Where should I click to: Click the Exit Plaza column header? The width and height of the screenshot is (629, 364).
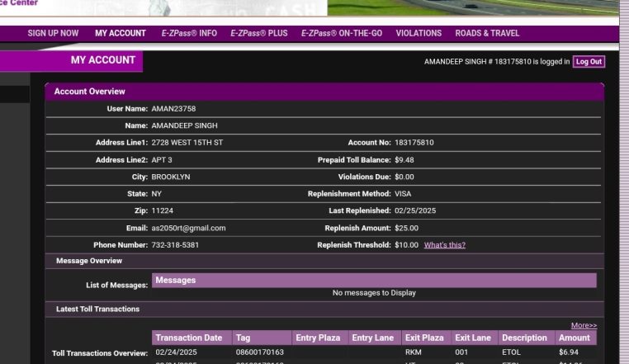[x=426, y=338]
